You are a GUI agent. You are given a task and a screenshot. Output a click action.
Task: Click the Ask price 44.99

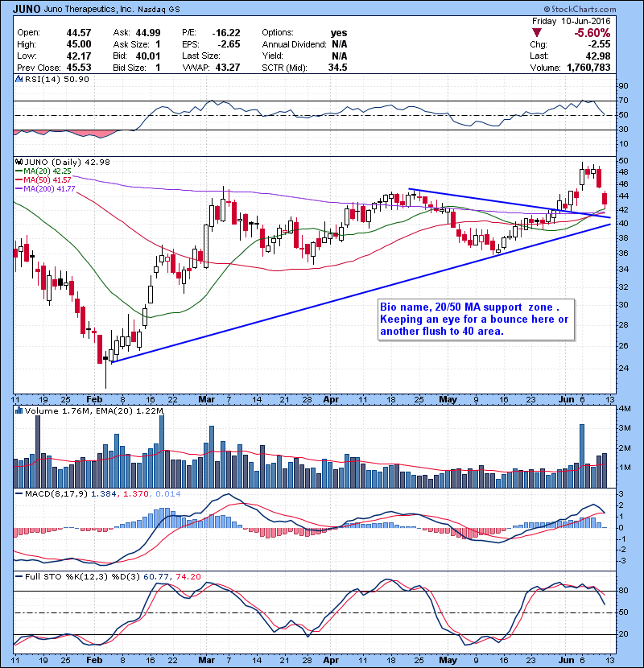148,33
